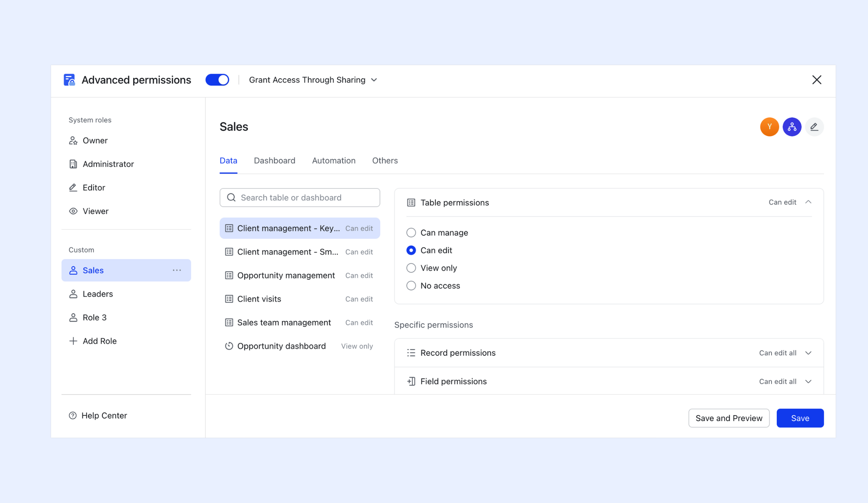868x503 pixels.
Task: Switch to the Others tab
Action: point(385,161)
